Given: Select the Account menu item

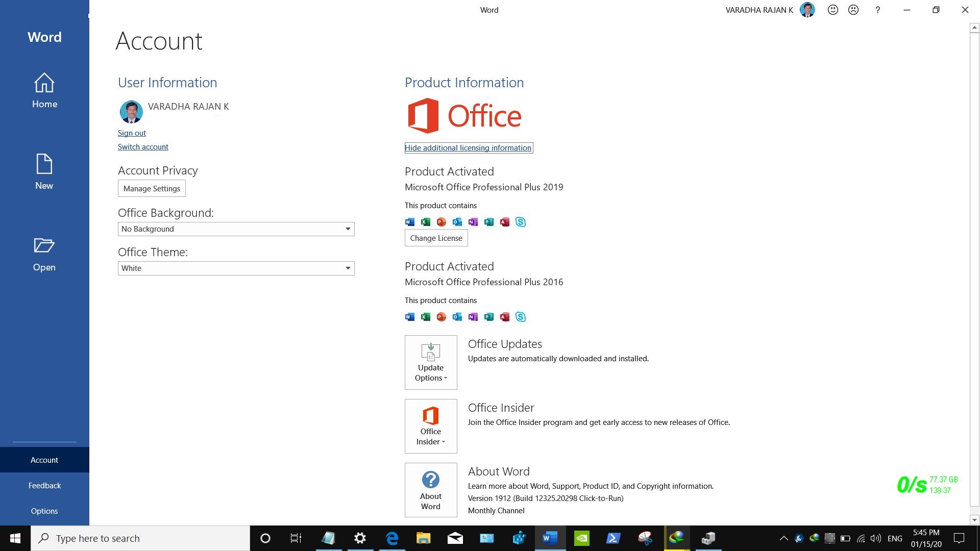Looking at the screenshot, I should tap(44, 460).
